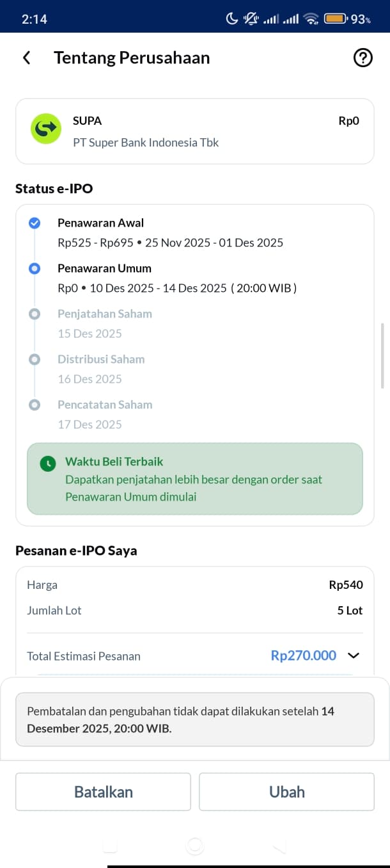Tap the Waktu Beli Terbaik green banner
The image size is (390, 868).
tap(195, 479)
